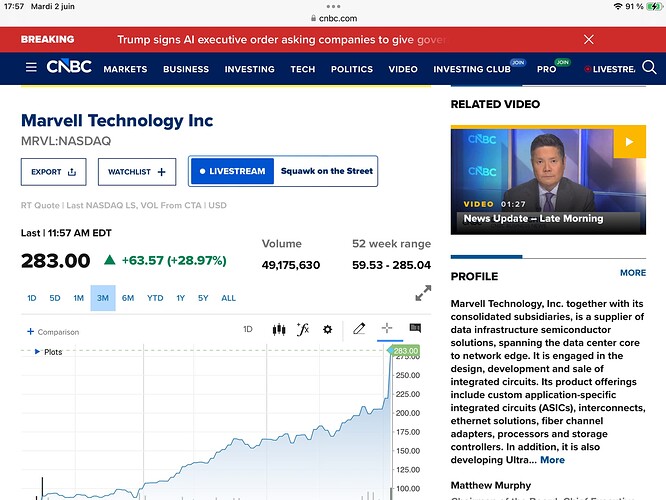Click the cnbc.com address bar
This screenshot has height=500, width=666.
pyautogui.click(x=334, y=18)
